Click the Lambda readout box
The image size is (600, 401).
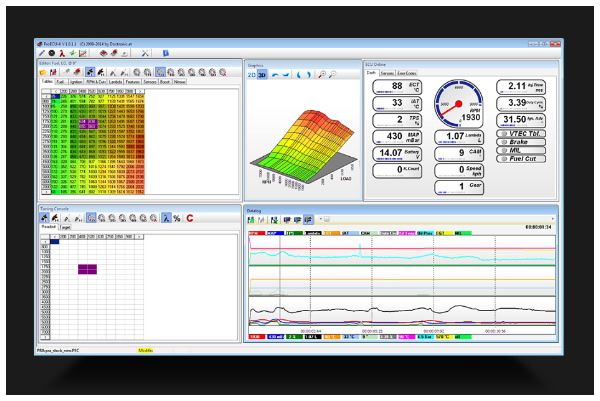tap(458, 136)
